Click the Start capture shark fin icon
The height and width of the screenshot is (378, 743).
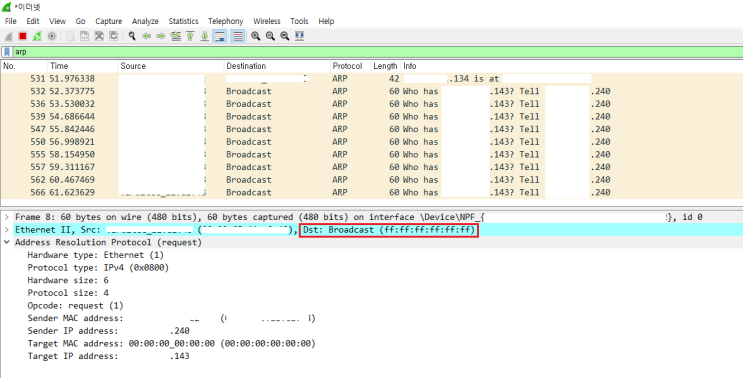[9, 36]
